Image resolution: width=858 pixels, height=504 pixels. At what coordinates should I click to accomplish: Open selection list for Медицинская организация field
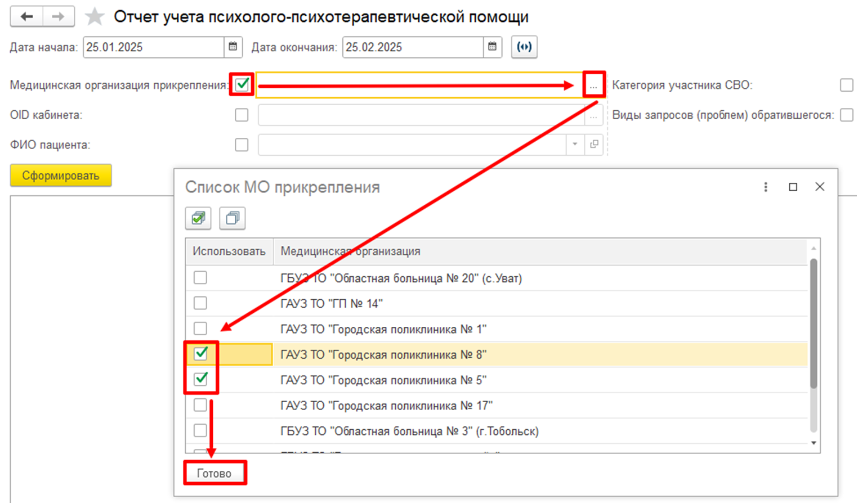(x=593, y=85)
